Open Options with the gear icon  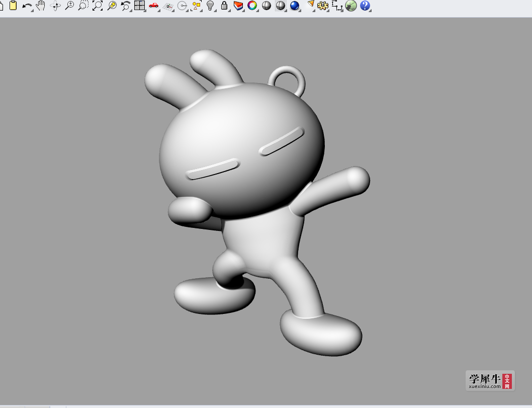tap(323, 6)
